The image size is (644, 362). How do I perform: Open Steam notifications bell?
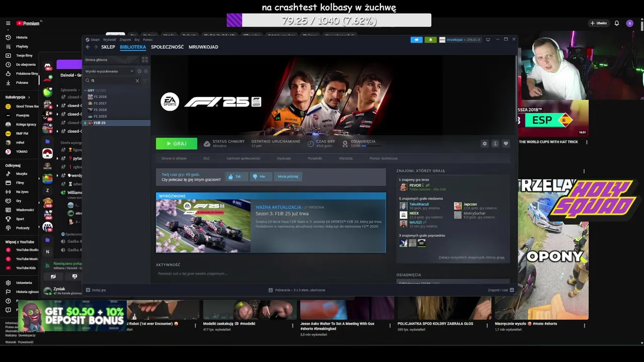(430, 40)
